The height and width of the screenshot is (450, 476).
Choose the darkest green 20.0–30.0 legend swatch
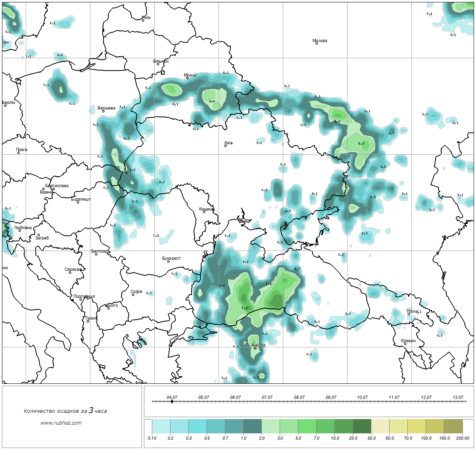click(362, 427)
